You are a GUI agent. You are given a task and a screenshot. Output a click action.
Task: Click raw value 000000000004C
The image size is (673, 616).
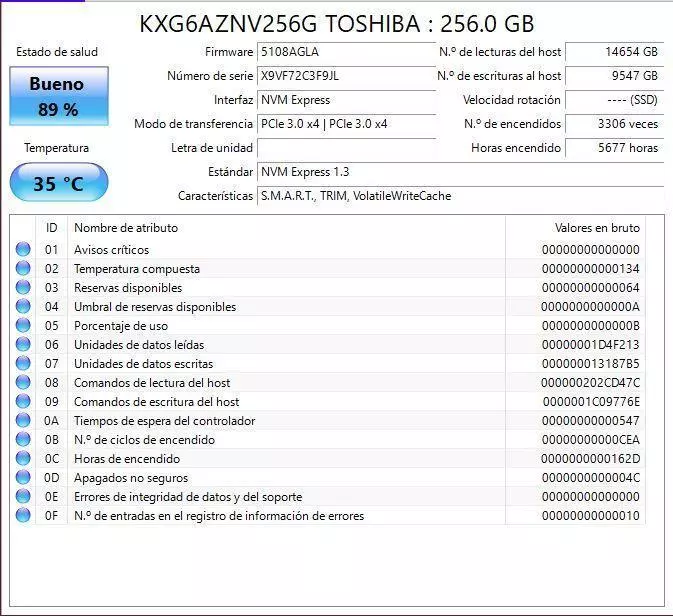coord(591,478)
